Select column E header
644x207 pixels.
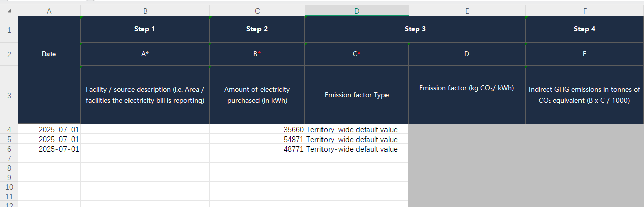[467, 11]
